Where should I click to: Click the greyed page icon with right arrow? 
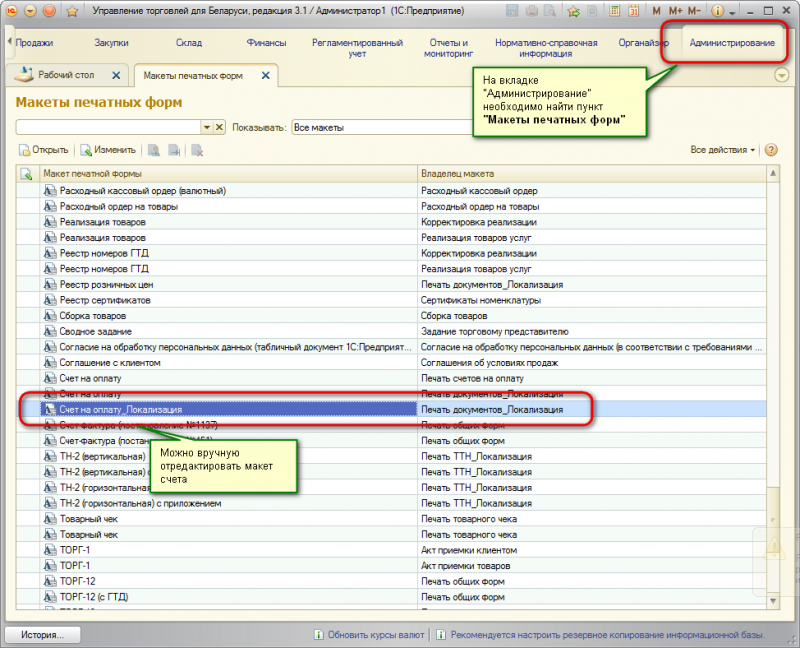click(174, 151)
